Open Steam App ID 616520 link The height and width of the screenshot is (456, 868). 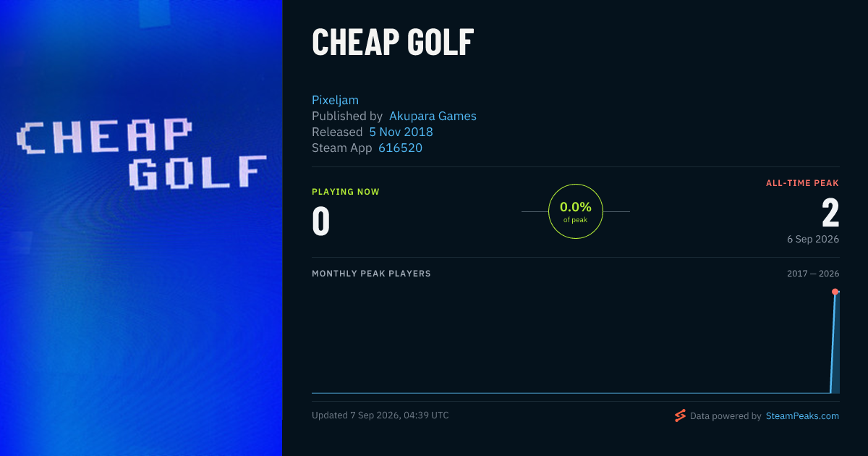click(x=400, y=148)
